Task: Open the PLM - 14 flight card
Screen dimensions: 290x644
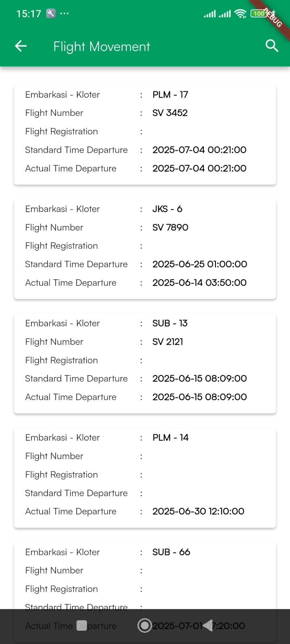Action: (145, 477)
